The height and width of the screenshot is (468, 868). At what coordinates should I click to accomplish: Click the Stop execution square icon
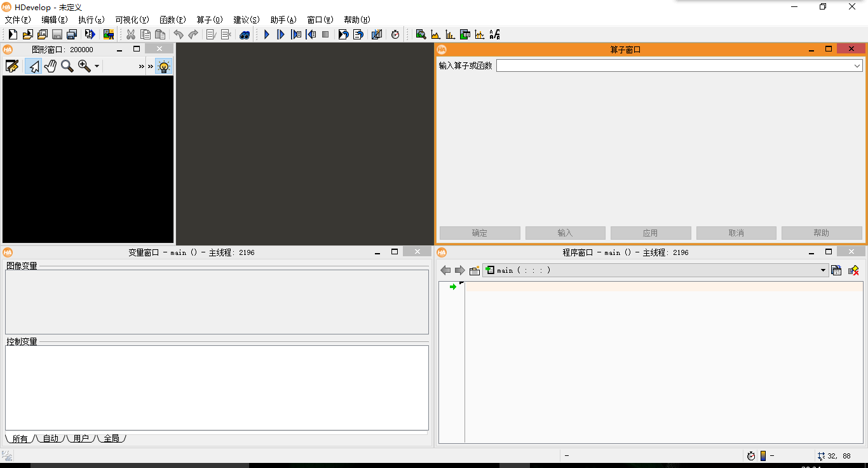(325, 34)
